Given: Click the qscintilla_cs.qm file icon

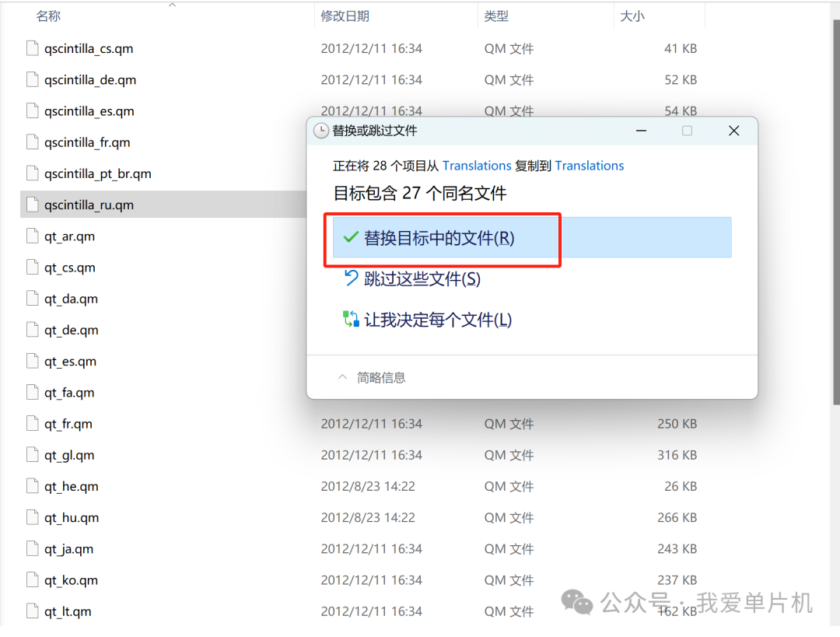Looking at the screenshot, I should point(33,48).
